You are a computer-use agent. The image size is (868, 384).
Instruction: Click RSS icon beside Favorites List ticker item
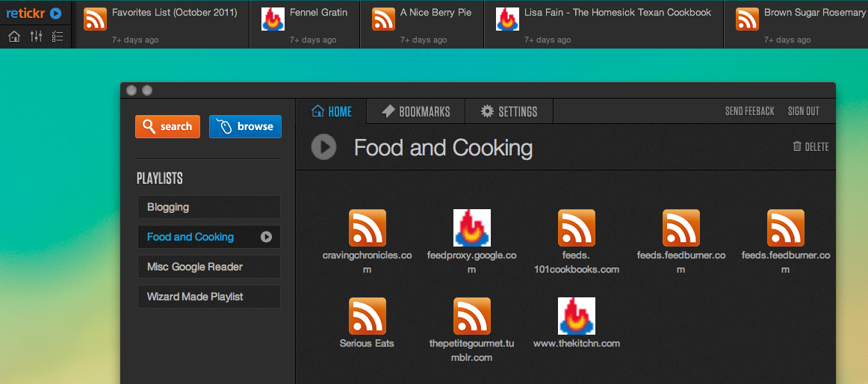coord(95,19)
